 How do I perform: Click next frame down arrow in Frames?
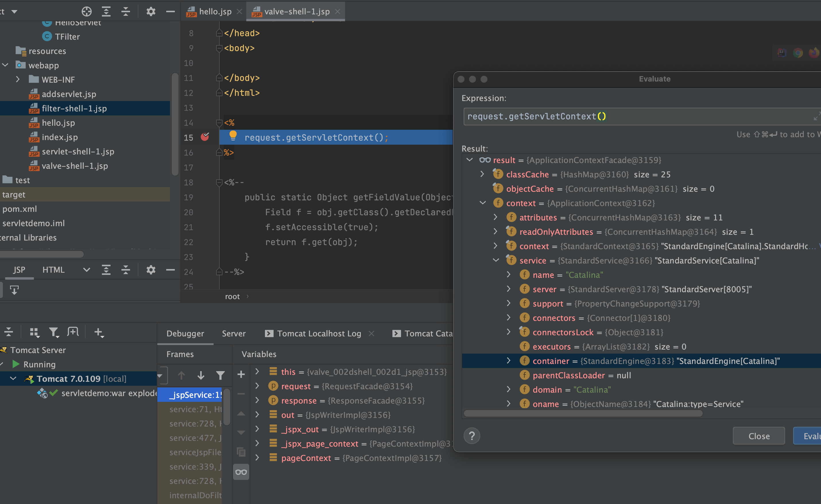[201, 375]
